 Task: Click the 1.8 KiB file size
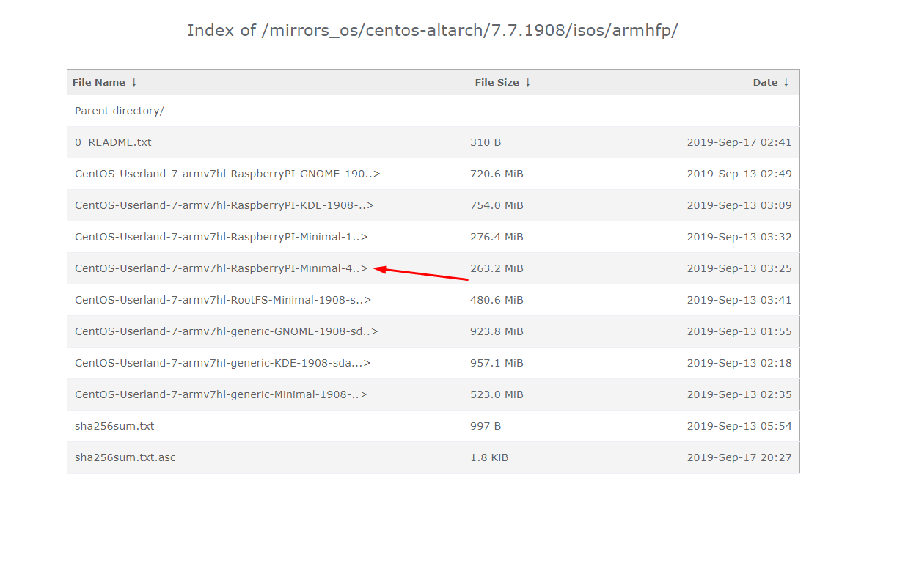(x=489, y=457)
